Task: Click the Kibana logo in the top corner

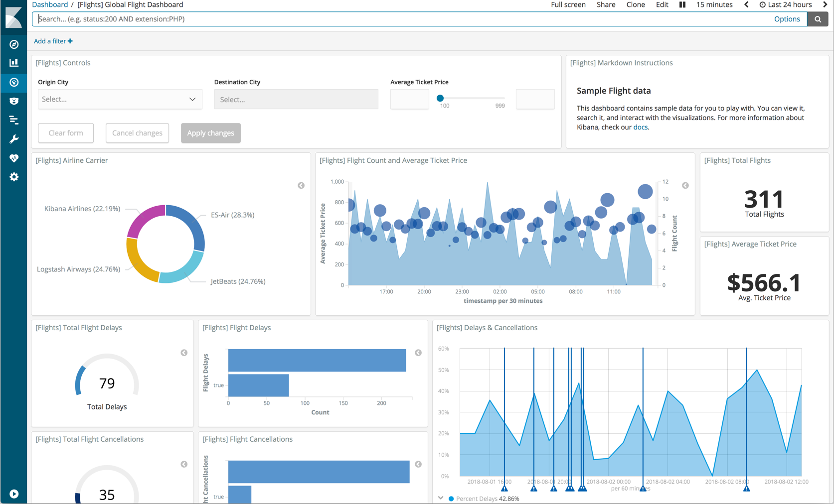Action: click(x=13, y=16)
